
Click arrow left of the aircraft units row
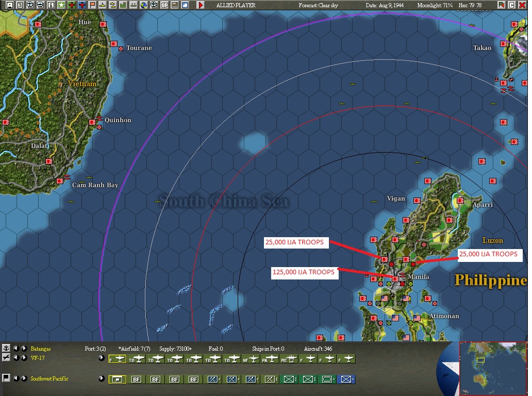(x=101, y=358)
